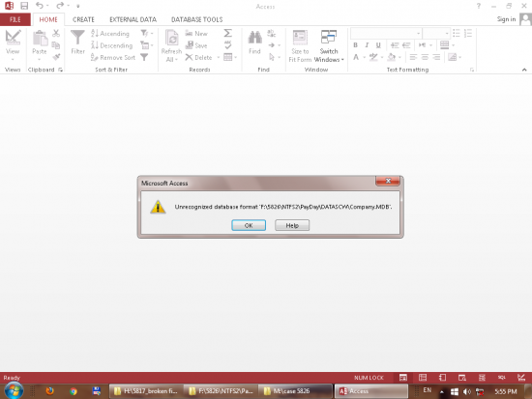Click OK in the Microsoft Access dialog
Viewport: 532px width, 399px height.
point(249,225)
